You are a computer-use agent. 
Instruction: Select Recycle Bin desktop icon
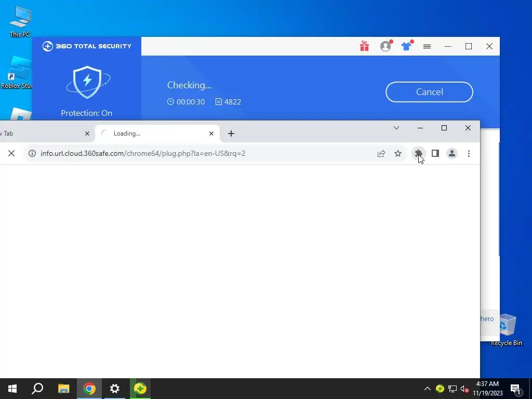pos(507,330)
